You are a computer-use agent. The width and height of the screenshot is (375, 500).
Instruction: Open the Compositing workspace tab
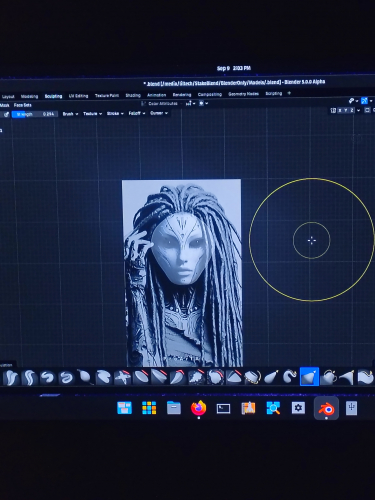click(x=210, y=94)
